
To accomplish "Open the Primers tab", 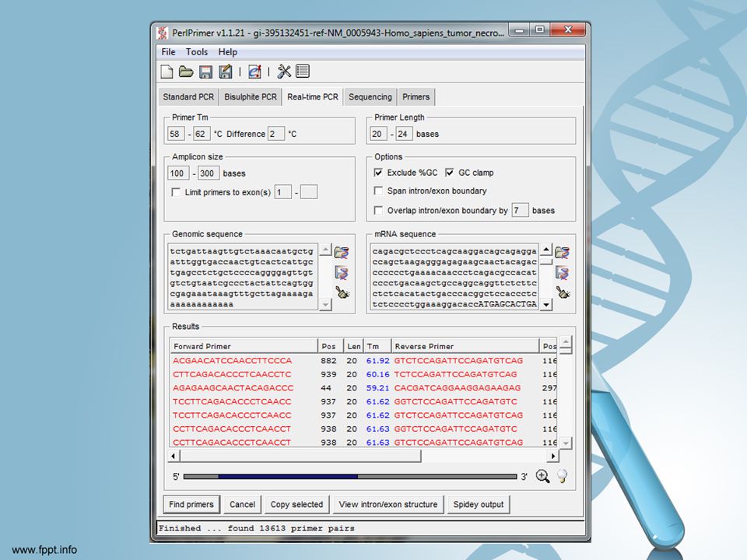I will pos(416,96).
